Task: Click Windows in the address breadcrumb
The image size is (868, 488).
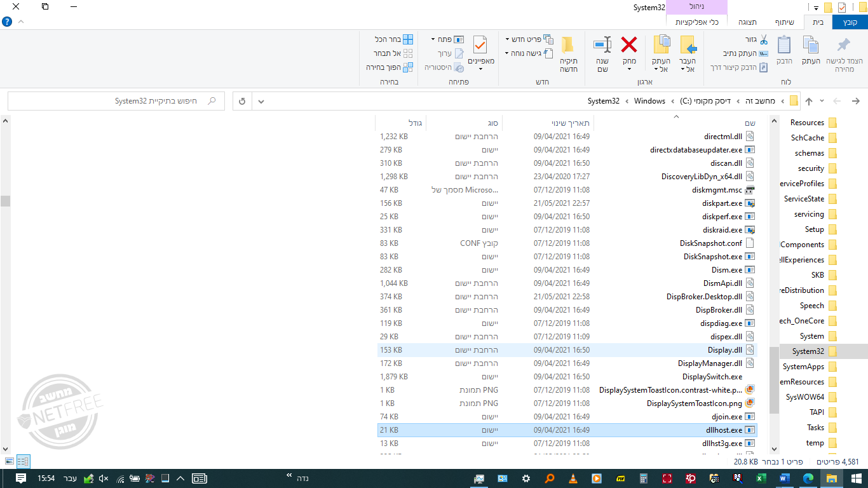Action: click(649, 101)
